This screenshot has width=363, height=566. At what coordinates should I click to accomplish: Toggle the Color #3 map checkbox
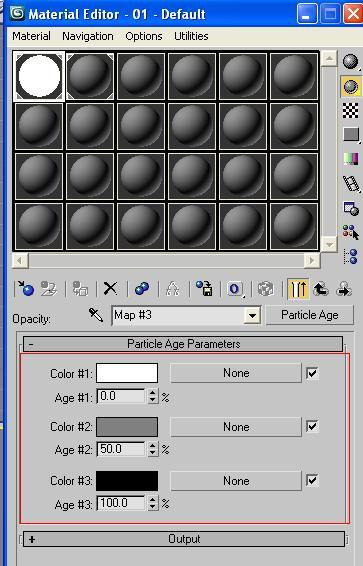click(312, 480)
